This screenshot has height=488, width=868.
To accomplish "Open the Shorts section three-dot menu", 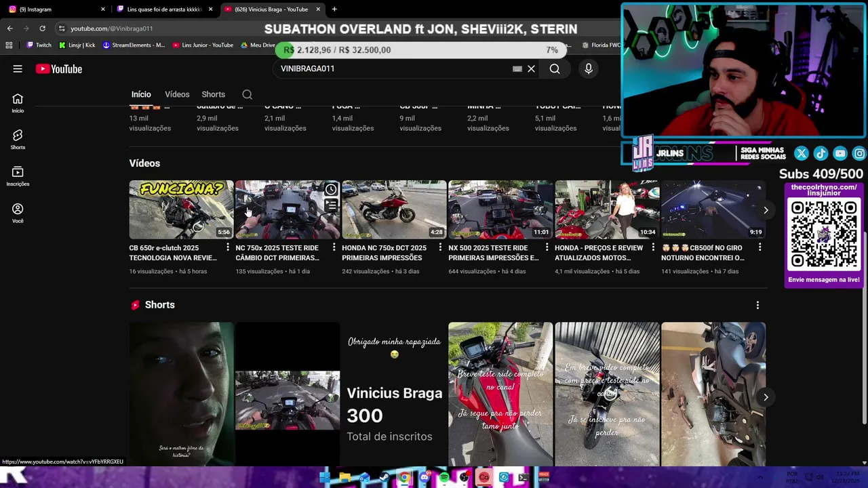I will click(757, 305).
